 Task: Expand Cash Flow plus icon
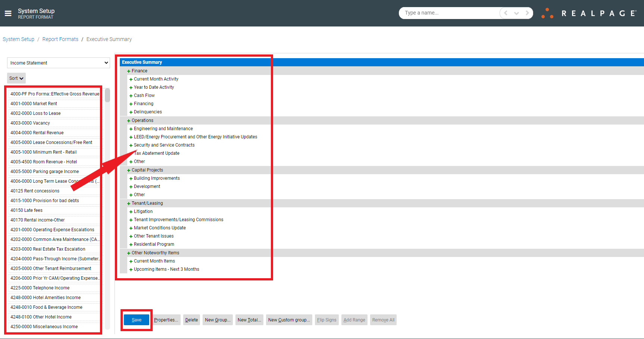131,96
